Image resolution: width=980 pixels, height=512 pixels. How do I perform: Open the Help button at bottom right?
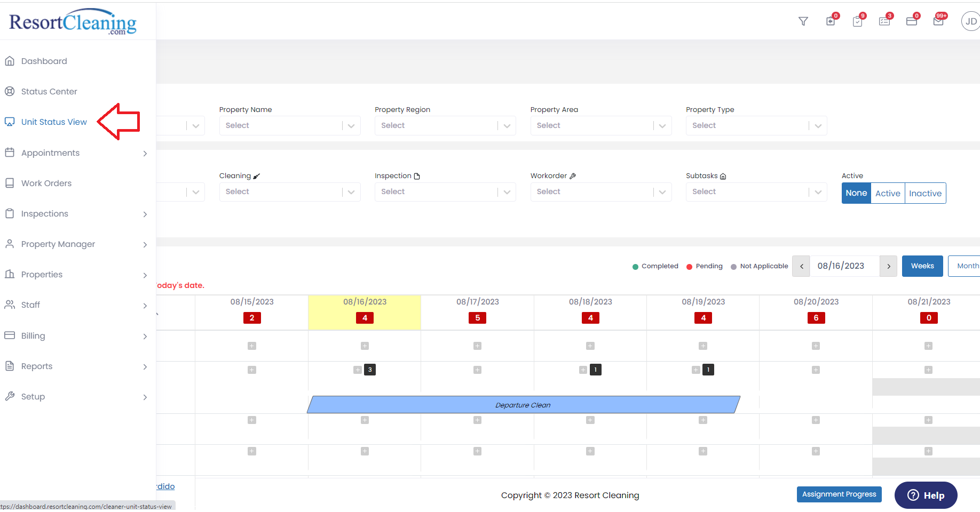pos(926,495)
